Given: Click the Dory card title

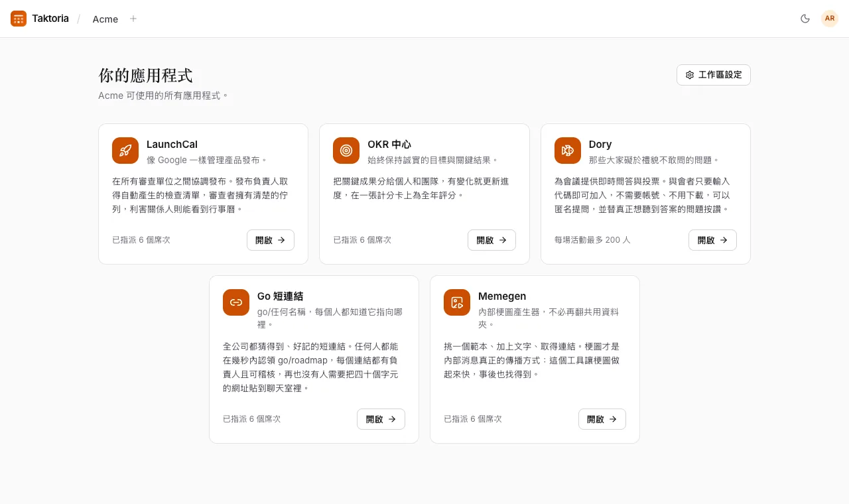Looking at the screenshot, I should 600,145.
